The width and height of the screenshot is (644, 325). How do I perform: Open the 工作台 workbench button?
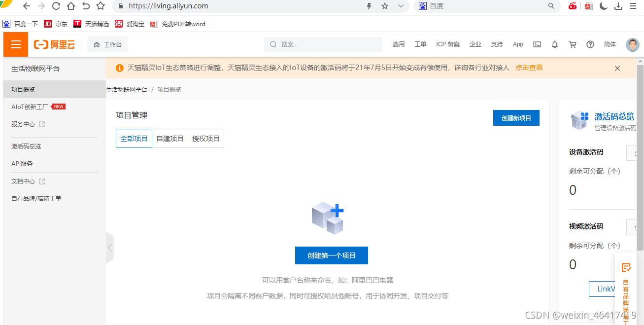[x=107, y=44]
